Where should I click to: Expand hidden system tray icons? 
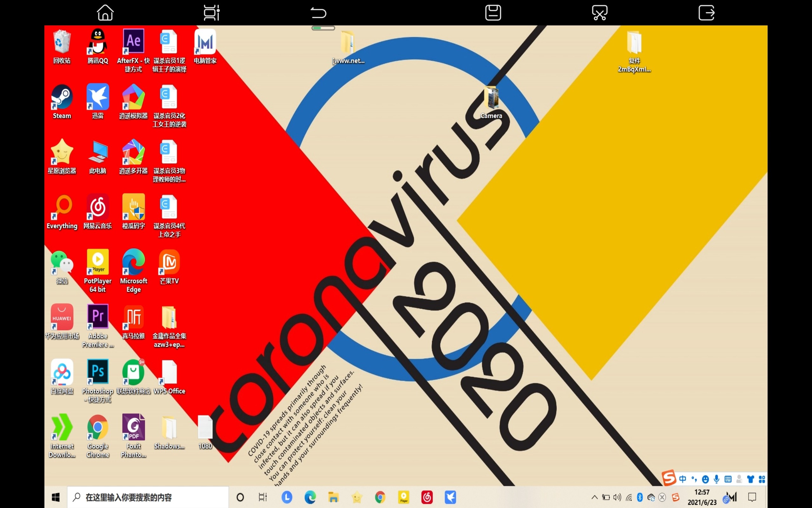tap(594, 497)
